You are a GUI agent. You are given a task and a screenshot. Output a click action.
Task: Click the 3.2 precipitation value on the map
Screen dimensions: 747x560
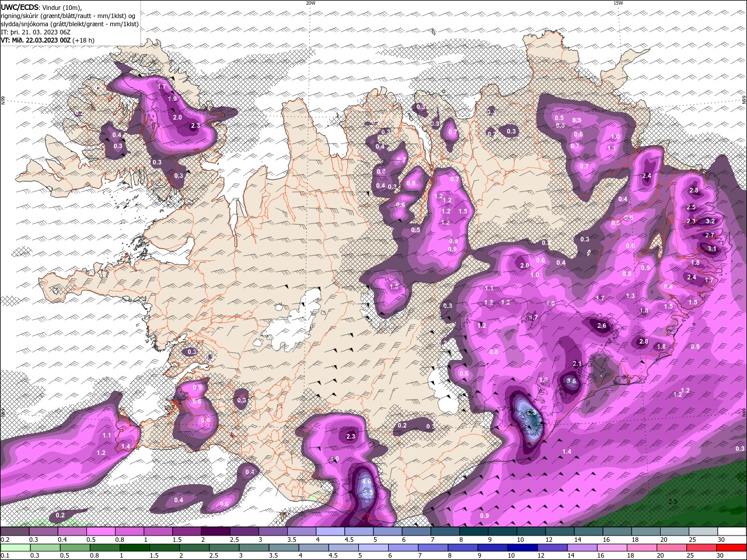(710, 221)
